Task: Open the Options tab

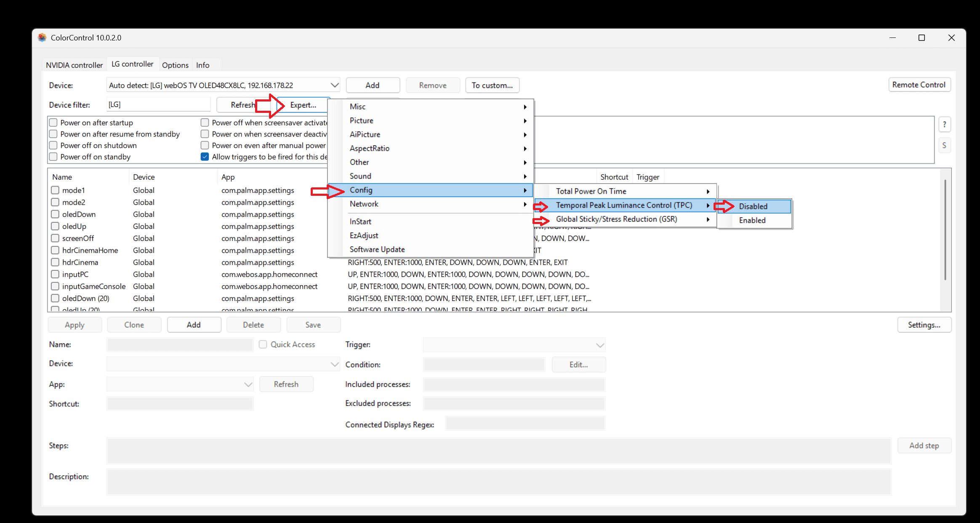Action: tap(175, 65)
